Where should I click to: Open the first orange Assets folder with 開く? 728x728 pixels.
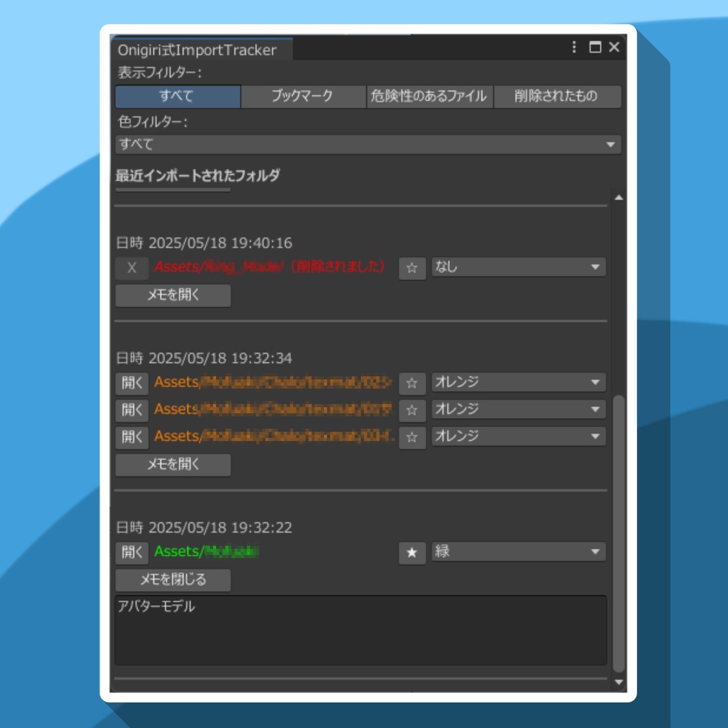pyautogui.click(x=132, y=382)
